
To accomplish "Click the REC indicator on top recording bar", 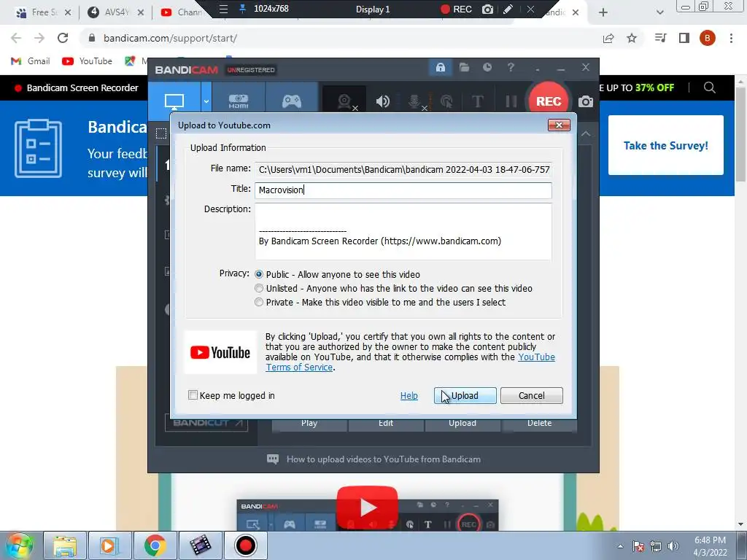I will (x=456, y=9).
